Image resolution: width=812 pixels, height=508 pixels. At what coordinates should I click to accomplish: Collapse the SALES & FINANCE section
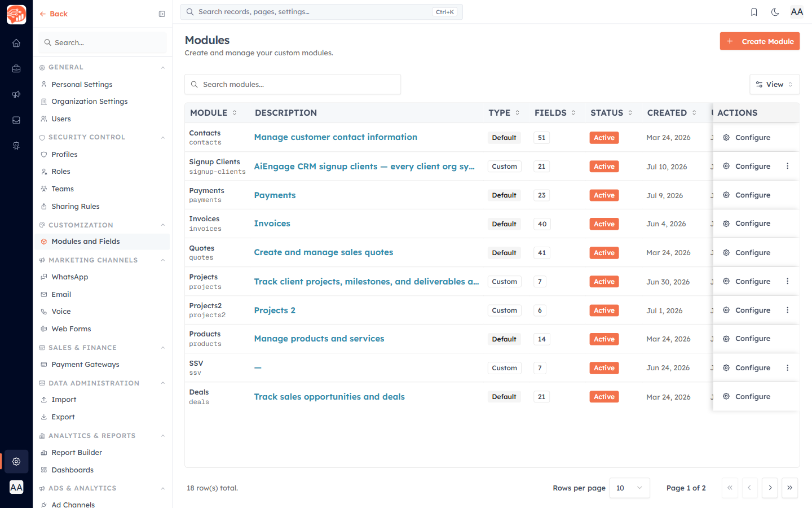tap(162, 348)
